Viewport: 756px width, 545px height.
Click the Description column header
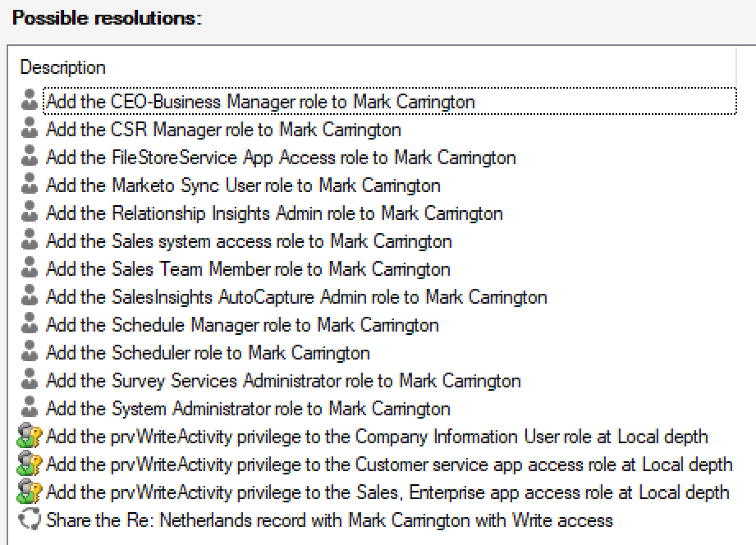(62, 67)
